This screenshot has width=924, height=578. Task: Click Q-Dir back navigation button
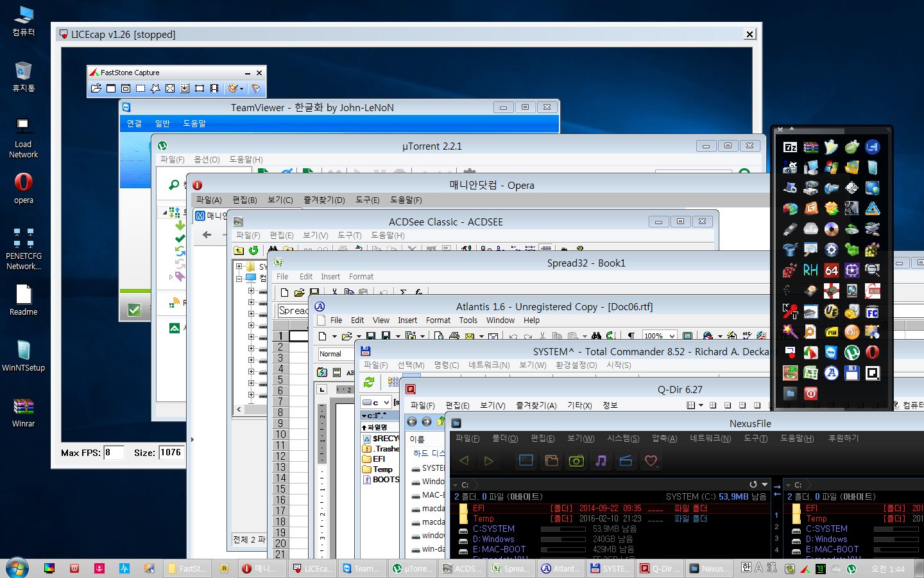click(x=412, y=422)
